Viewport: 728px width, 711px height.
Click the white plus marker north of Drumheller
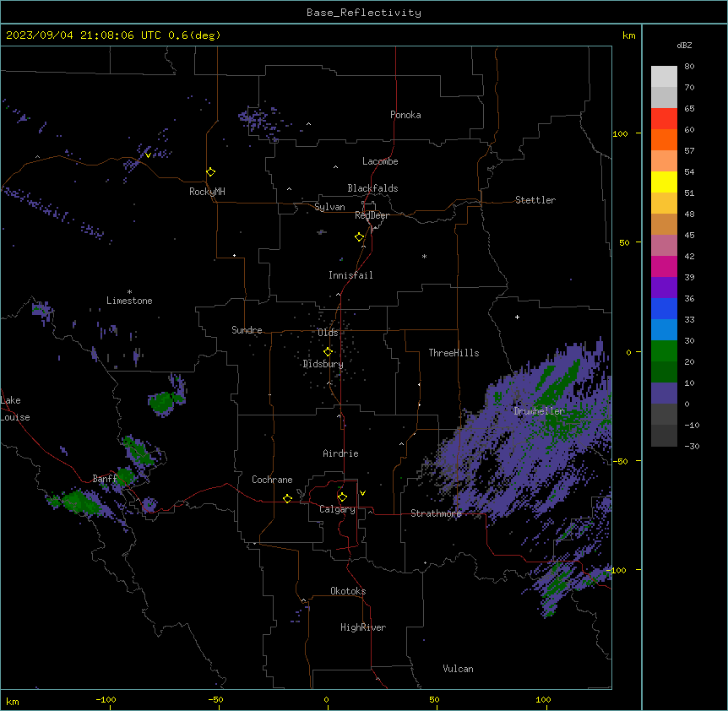point(517,317)
